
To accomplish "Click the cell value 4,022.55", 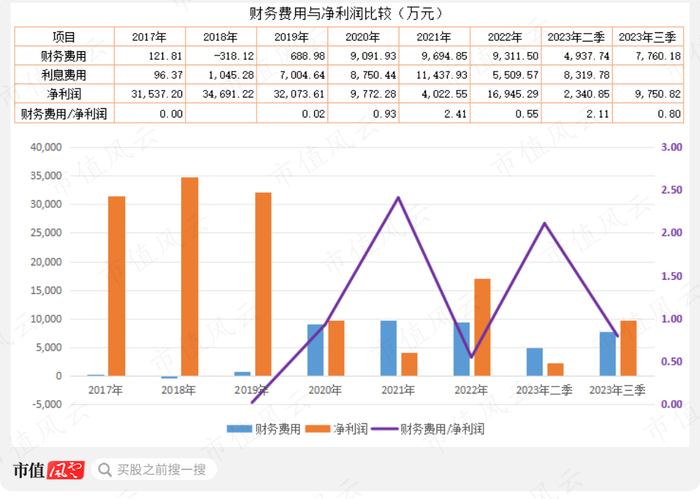I will [445, 94].
